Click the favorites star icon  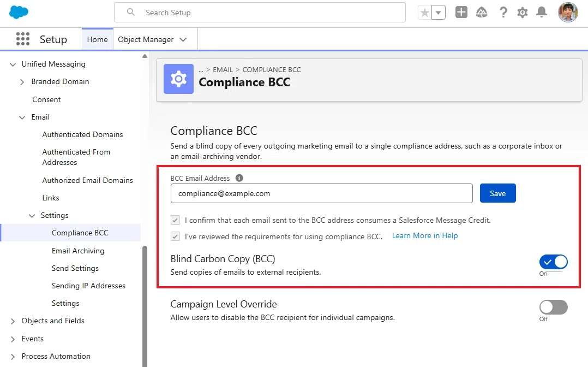tap(424, 13)
